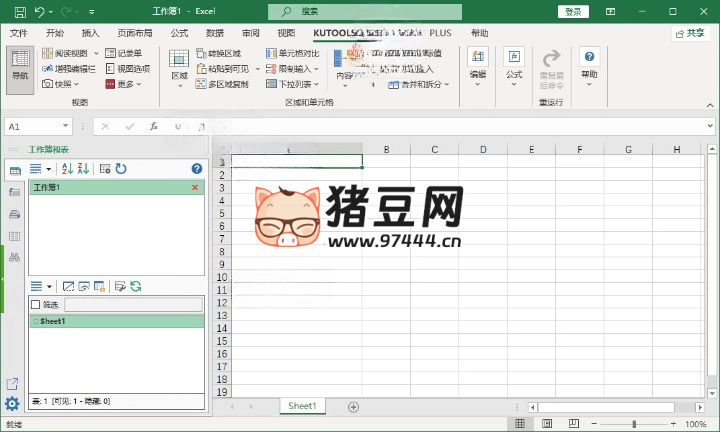This screenshot has width=720, height=432.
Task: Open the 插入 insert tab
Action: [90, 33]
